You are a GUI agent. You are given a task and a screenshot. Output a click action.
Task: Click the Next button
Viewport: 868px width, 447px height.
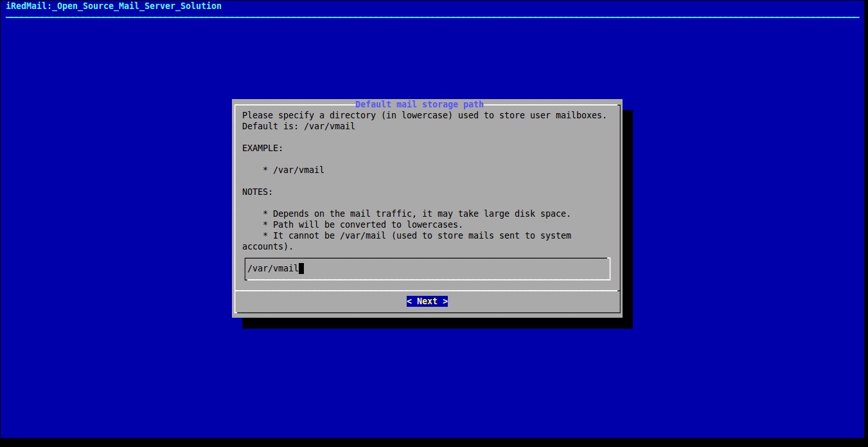tap(427, 301)
